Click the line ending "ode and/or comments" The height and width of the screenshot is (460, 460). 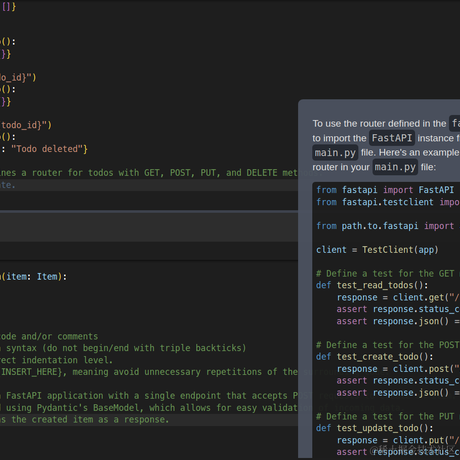(x=49, y=336)
